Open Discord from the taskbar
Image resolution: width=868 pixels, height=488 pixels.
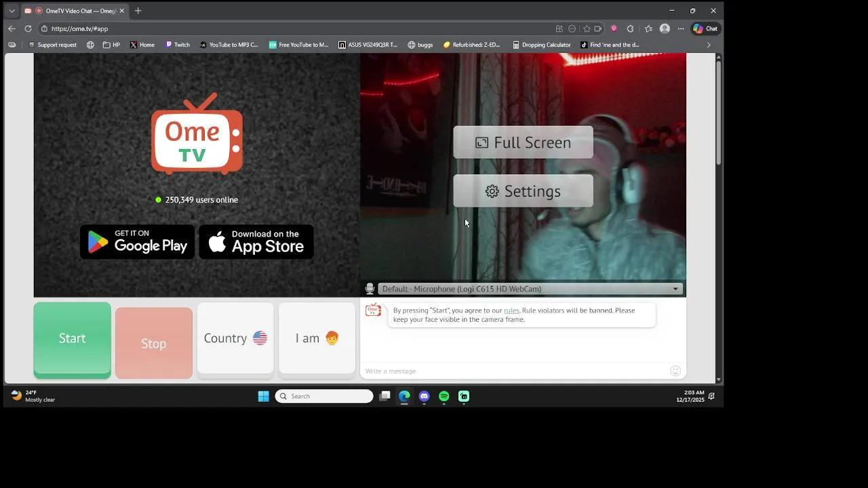(424, 396)
